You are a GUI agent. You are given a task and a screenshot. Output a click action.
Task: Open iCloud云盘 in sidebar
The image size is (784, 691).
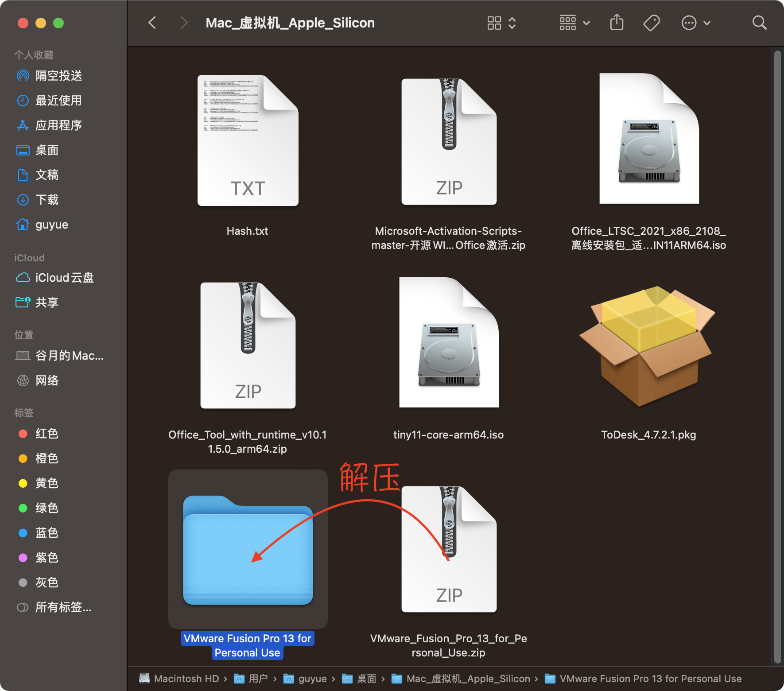[x=64, y=278]
